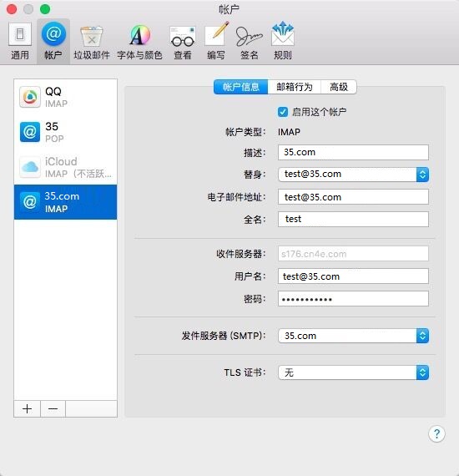Click the 用户名 username field
The height and width of the screenshot is (476, 459).
[x=353, y=276]
